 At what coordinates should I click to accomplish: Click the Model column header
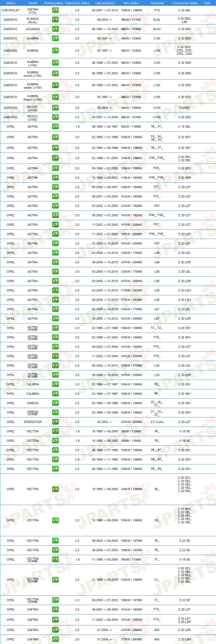pos(33,3)
